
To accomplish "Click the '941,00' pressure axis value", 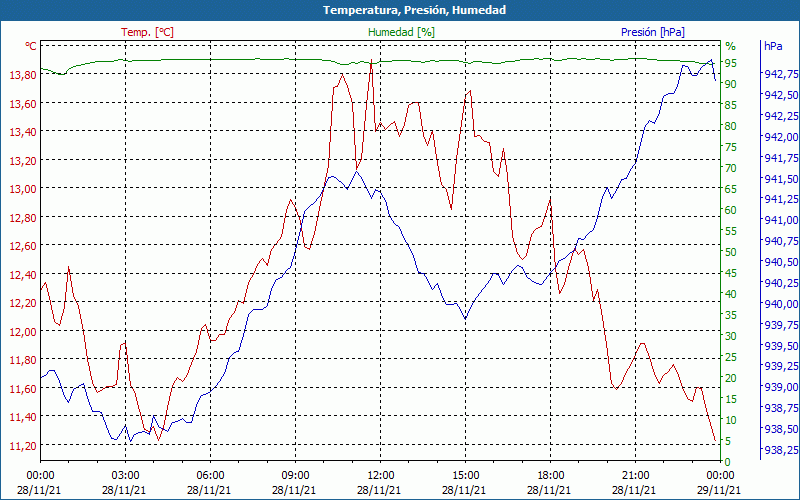I will [x=782, y=220].
